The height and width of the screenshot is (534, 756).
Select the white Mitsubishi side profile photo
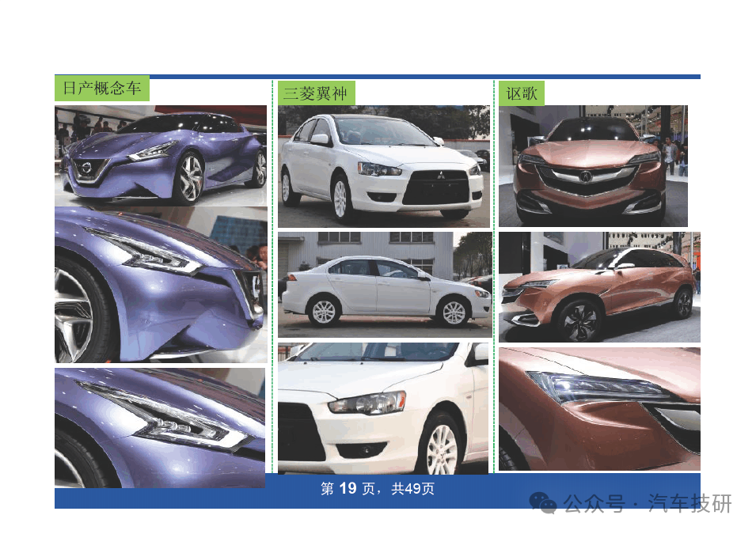click(x=385, y=284)
